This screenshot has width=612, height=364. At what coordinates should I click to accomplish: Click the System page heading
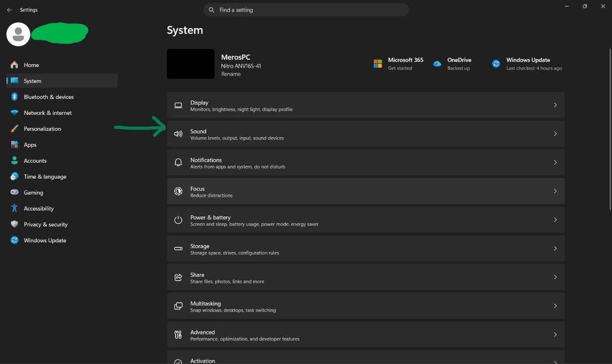(185, 30)
